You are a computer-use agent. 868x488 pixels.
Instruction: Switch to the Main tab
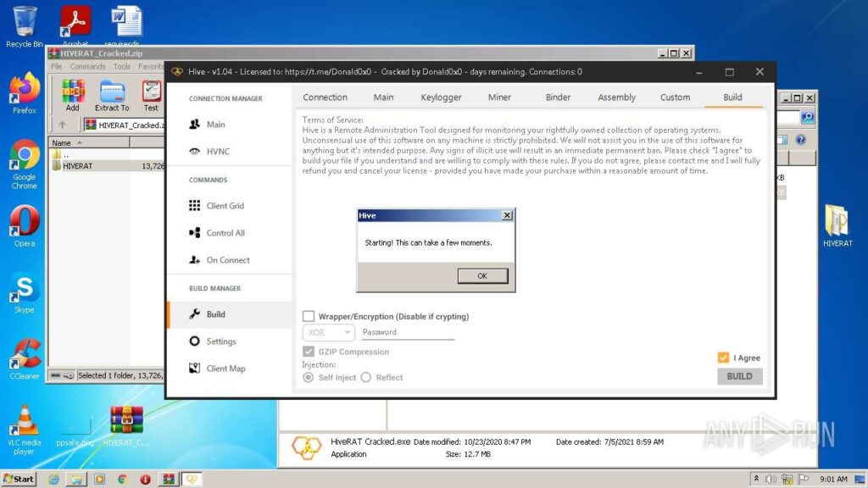click(x=383, y=97)
